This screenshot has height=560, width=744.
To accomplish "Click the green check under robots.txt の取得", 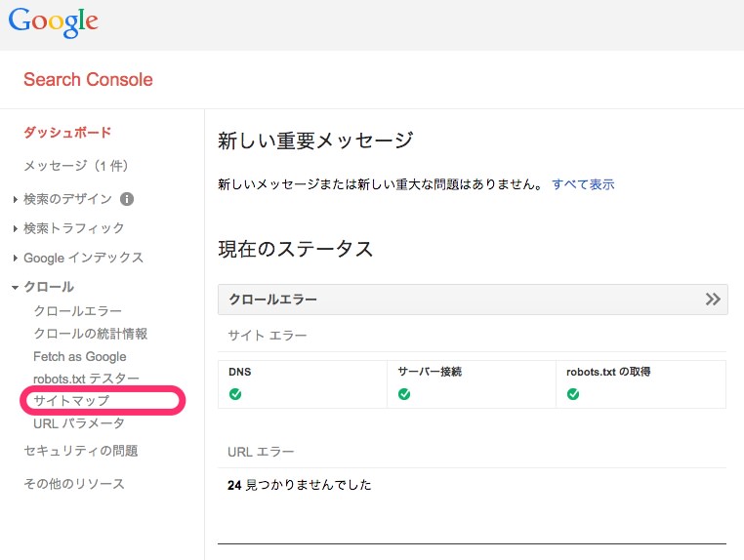I will (x=573, y=394).
